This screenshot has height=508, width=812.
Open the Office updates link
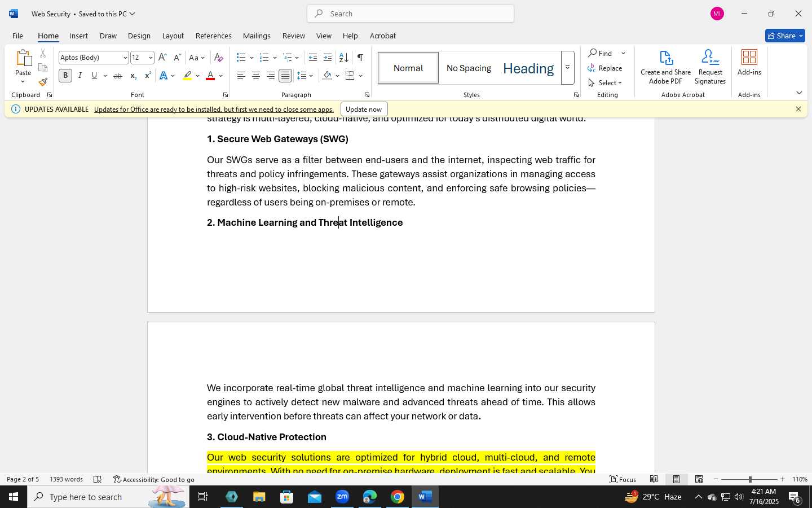[x=214, y=109]
